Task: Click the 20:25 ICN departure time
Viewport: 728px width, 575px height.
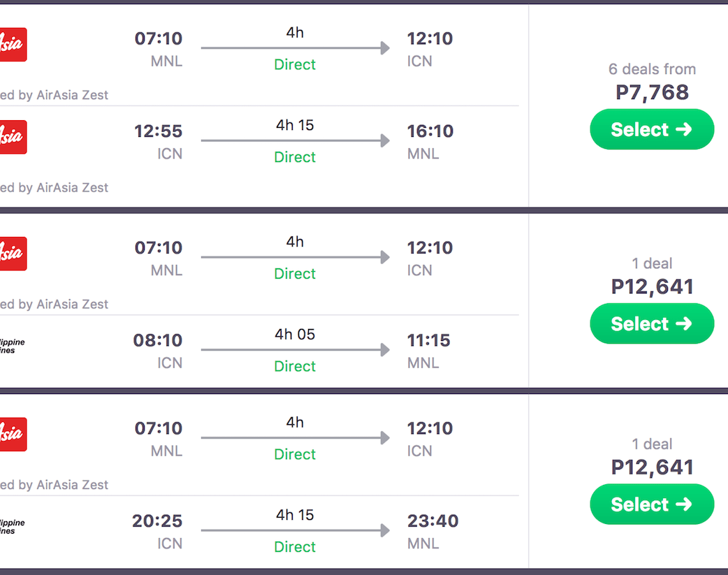Action: coord(157,521)
